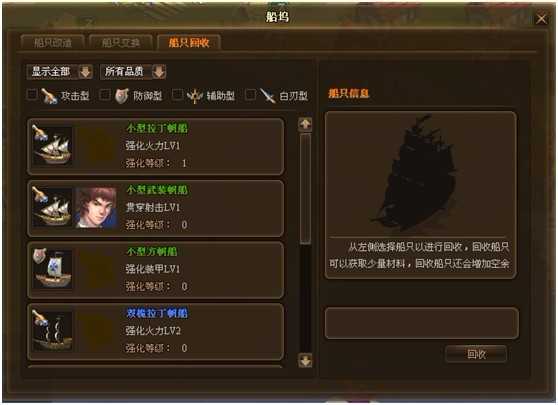
Task: Switch to the 船只改造 tab
Action: [x=53, y=43]
